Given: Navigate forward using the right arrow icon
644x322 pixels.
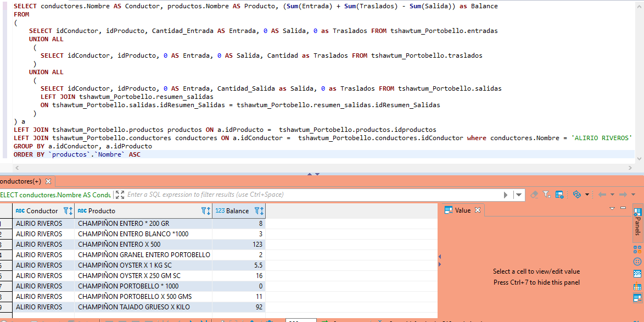Looking at the screenshot, I should (624, 195).
